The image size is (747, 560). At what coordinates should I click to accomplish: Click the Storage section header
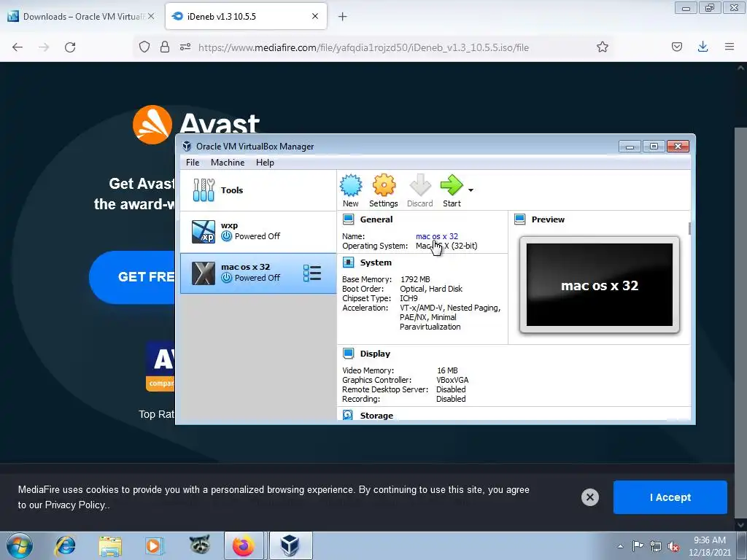pos(376,415)
